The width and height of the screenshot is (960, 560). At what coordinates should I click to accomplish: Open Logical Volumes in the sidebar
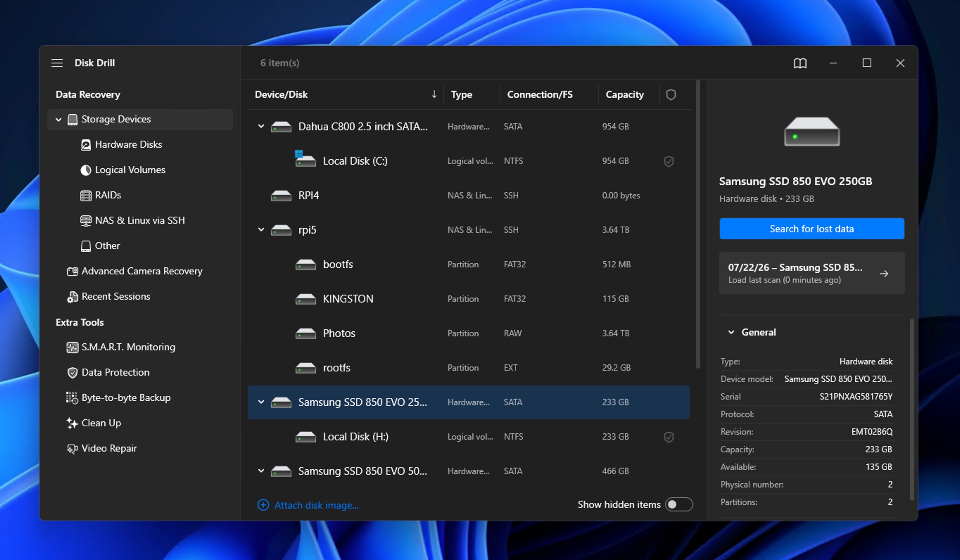[130, 170]
